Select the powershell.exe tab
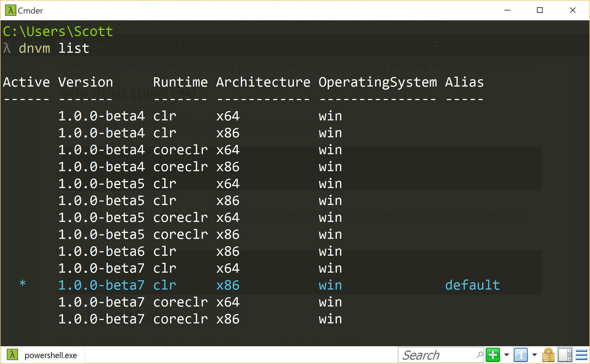The width and height of the screenshot is (590, 364). (50, 355)
